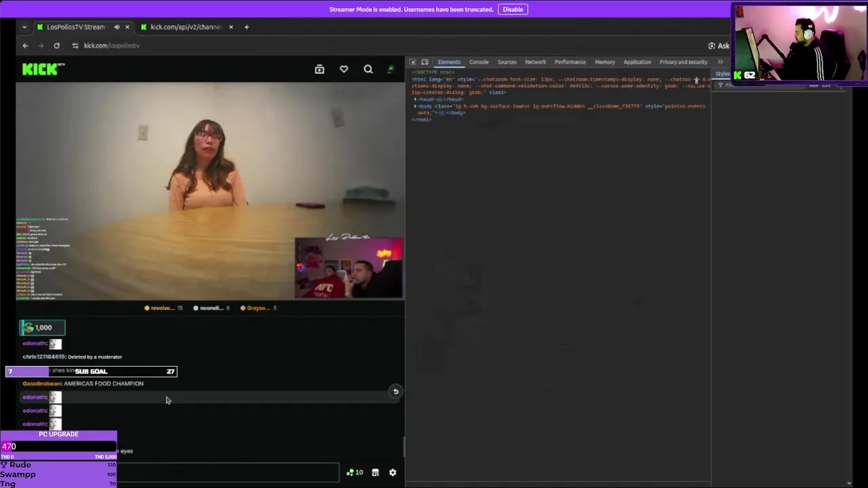Show more DevTools panels chevron
The width and height of the screenshot is (868, 488).
pyautogui.click(x=720, y=62)
